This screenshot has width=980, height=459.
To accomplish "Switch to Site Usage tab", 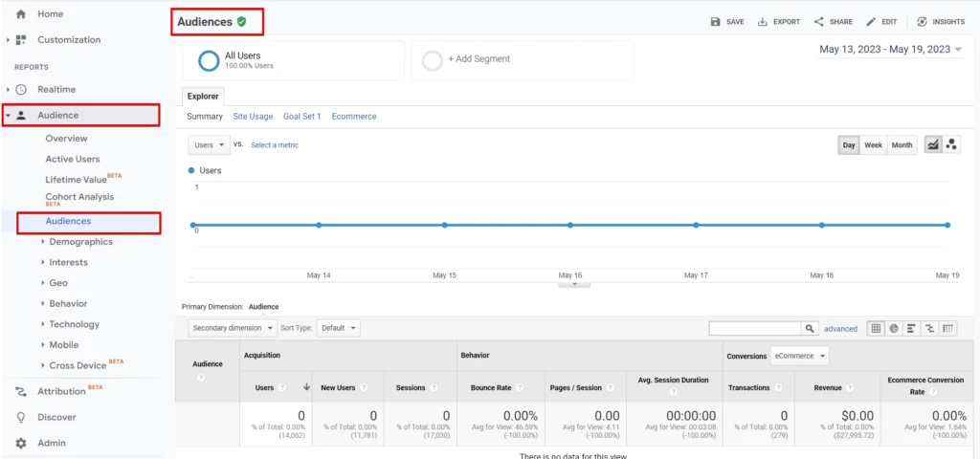I will [253, 117].
